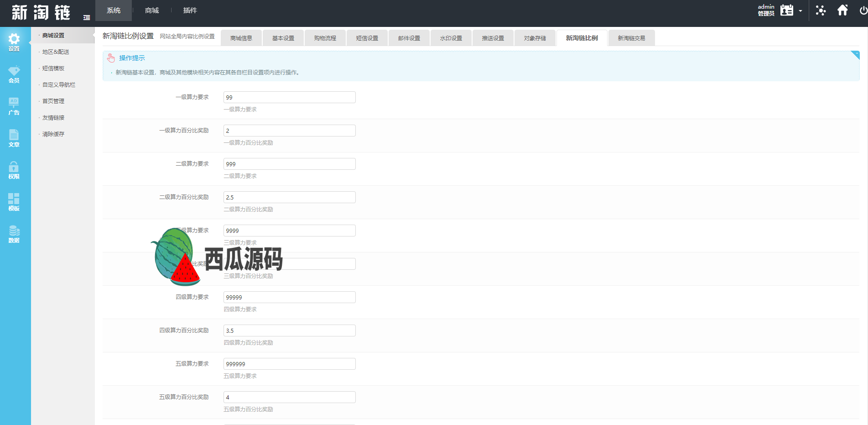Switch to the 对象存储 tab
The width and height of the screenshot is (868, 425).
pyautogui.click(x=535, y=38)
